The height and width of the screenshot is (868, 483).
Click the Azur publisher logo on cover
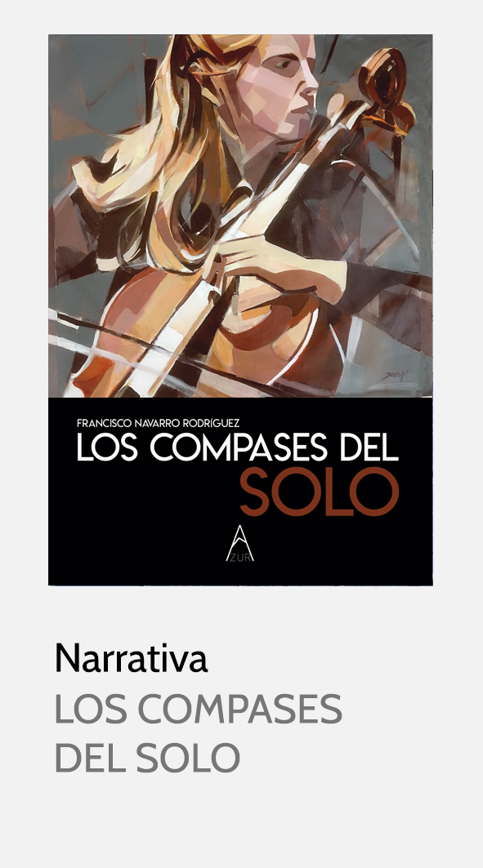pos(239,543)
